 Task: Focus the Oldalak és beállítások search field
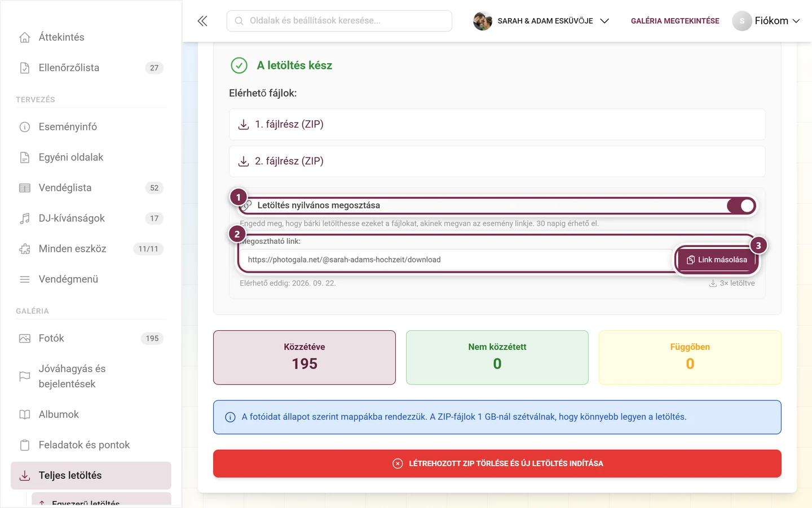point(339,21)
